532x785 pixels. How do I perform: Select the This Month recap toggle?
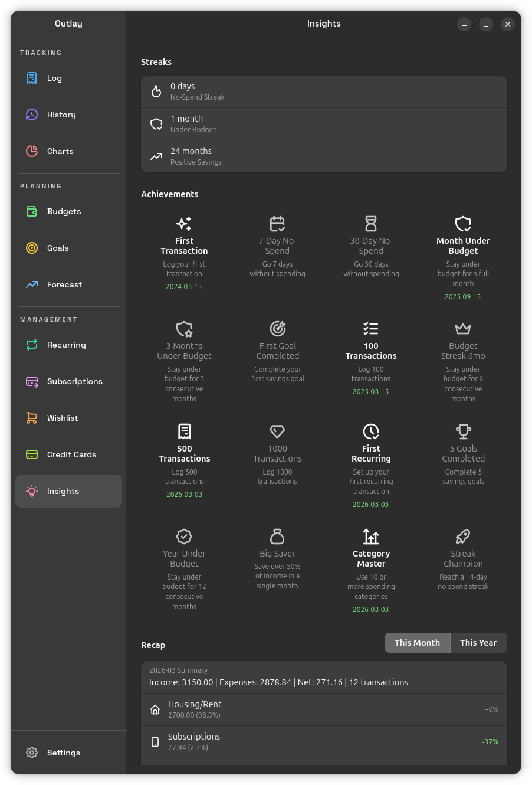coord(417,643)
